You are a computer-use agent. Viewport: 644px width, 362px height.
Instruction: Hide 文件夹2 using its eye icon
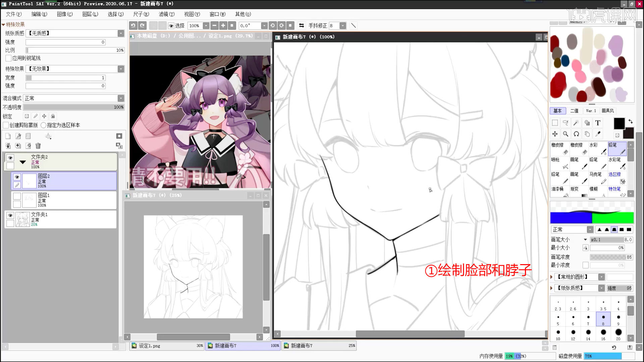[10, 158]
